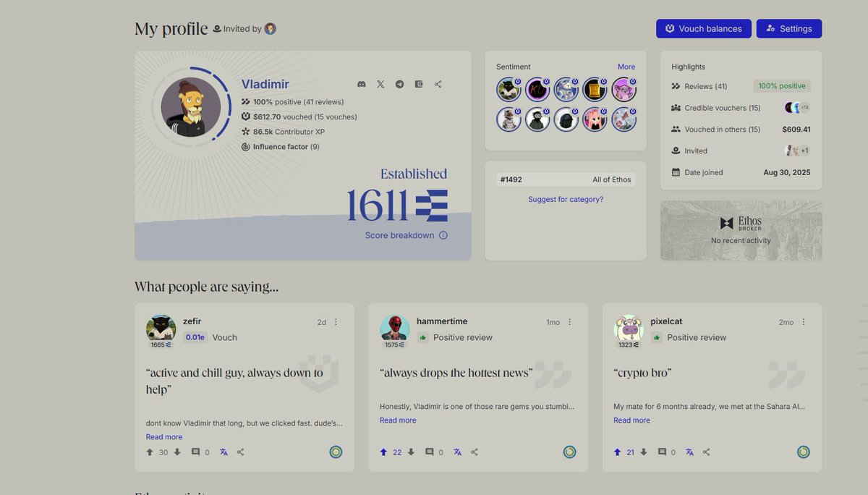Open X (Twitter) profile icon
Screen dimensions: 868x495
tap(380, 84)
